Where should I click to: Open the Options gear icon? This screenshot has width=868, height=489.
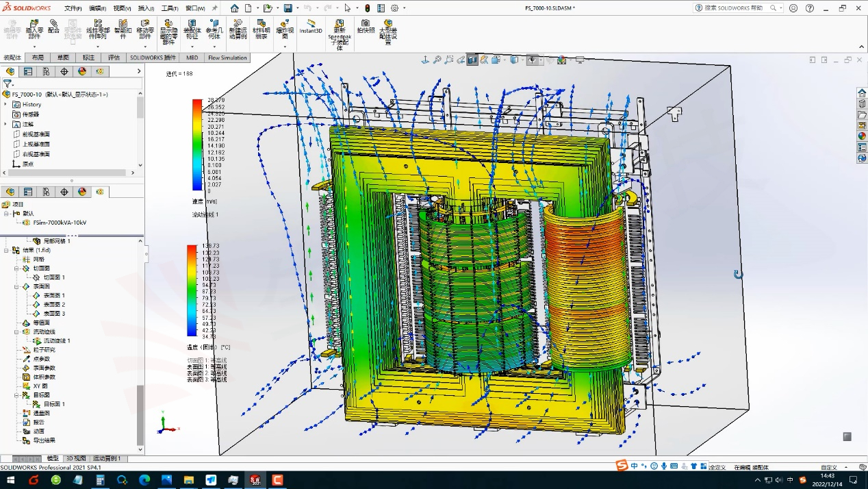click(x=395, y=8)
